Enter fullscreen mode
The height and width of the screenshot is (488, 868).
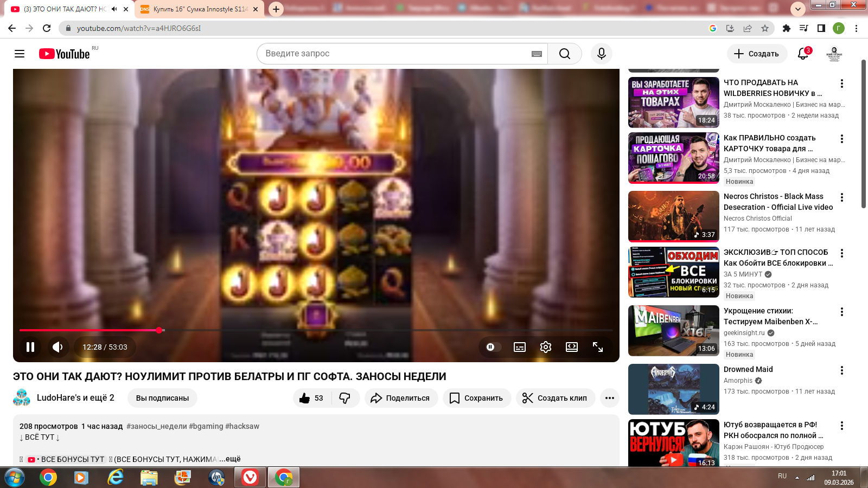(598, 347)
